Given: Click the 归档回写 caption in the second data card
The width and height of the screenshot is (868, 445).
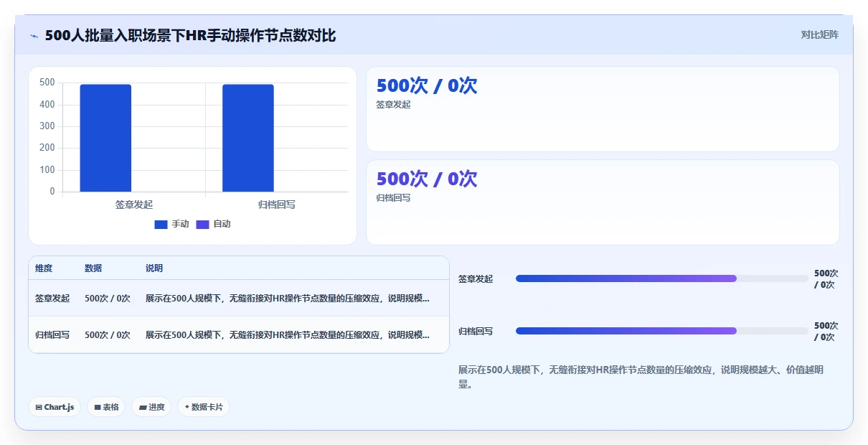Looking at the screenshot, I should click(x=393, y=198).
